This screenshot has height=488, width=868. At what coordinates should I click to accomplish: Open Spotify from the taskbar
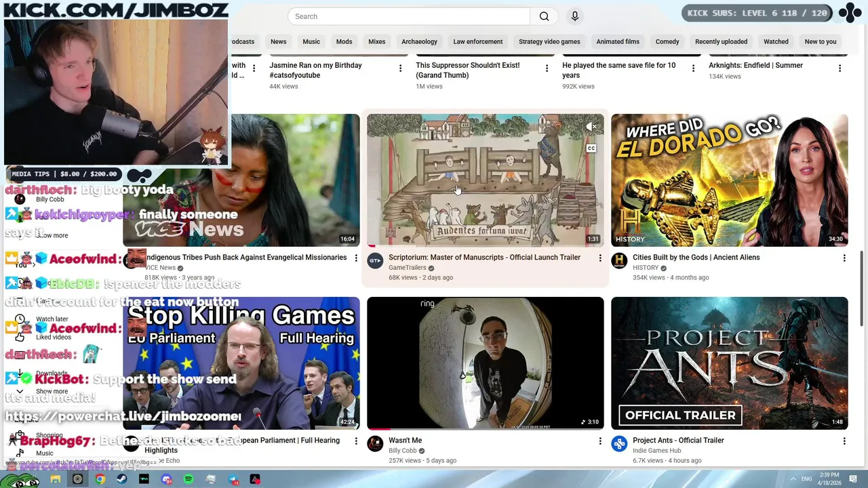pos(188,479)
